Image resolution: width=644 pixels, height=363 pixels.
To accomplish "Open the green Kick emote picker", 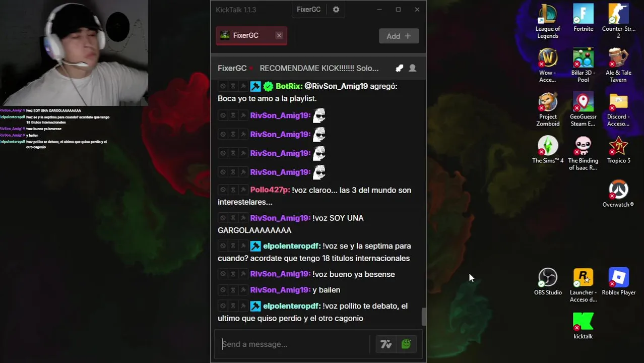I will click(406, 344).
